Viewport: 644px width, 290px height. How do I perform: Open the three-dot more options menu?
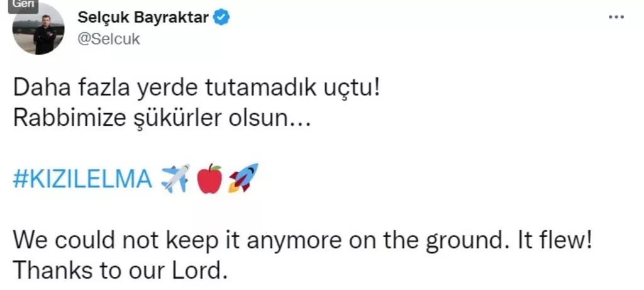[616, 17]
